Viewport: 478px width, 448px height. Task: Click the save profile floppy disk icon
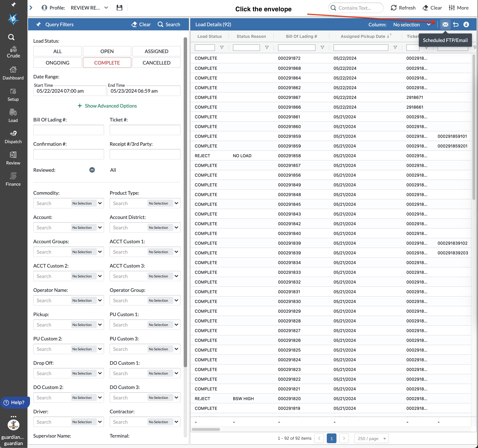tap(119, 8)
